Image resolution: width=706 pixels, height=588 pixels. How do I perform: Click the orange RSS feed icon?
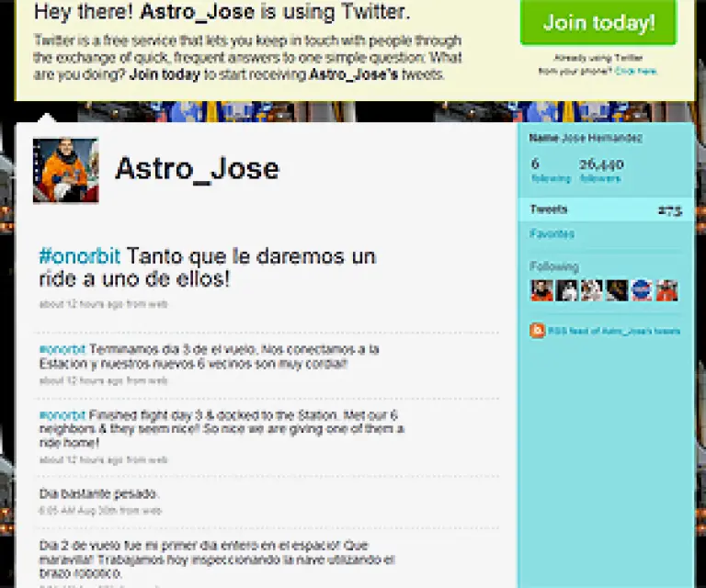point(538,331)
